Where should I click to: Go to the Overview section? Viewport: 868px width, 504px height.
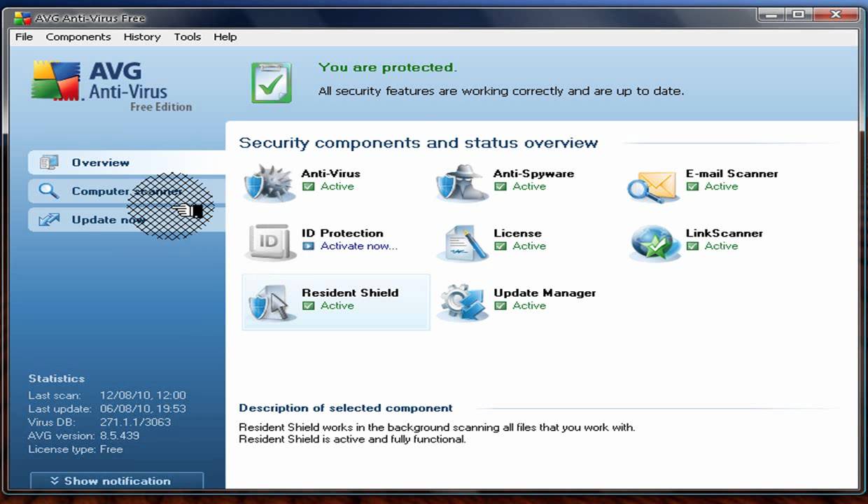point(127,162)
